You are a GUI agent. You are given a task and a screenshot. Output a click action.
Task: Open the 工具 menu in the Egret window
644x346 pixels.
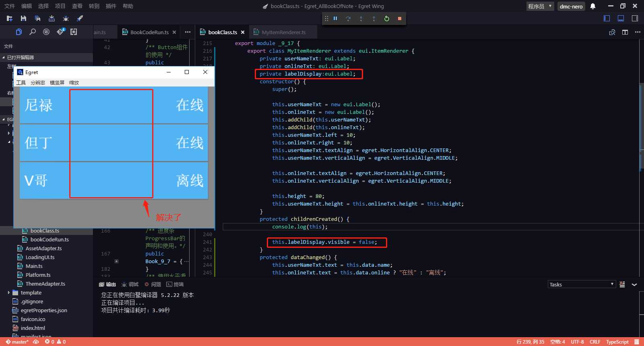[x=21, y=82]
